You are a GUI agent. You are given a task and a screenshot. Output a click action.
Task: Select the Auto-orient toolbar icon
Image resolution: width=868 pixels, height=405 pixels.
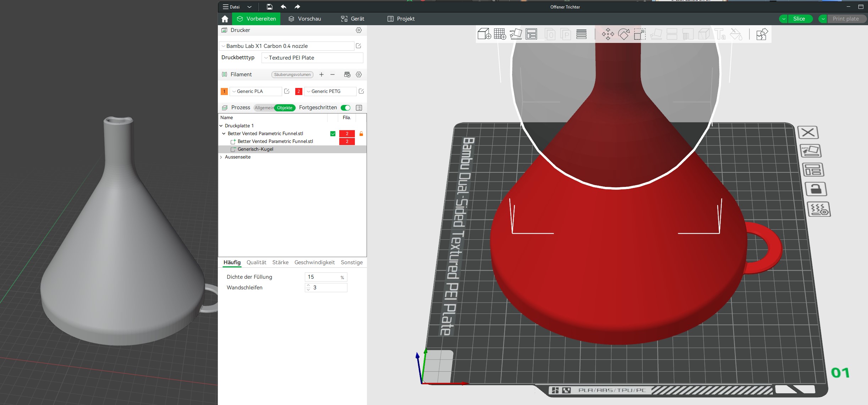(x=516, y=34)
